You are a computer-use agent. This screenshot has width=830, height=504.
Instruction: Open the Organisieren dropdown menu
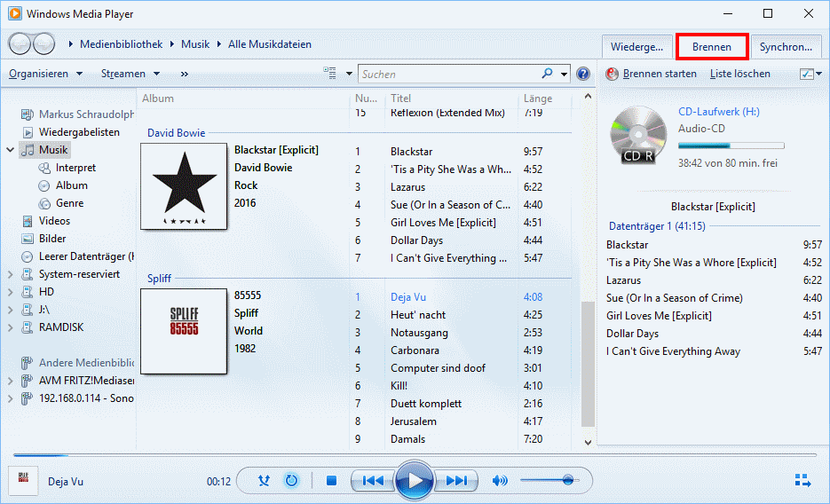[x=45, y=74]
